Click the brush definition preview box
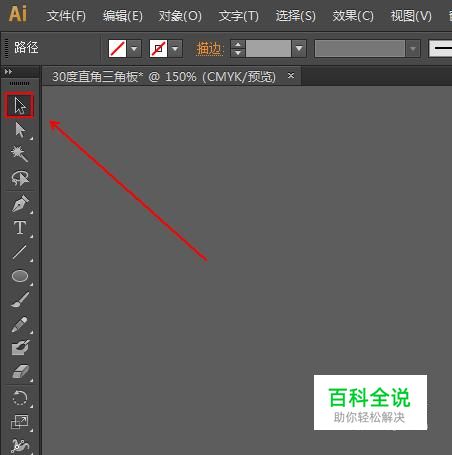Screen dimensions: 452x455 tap(440, 49)
